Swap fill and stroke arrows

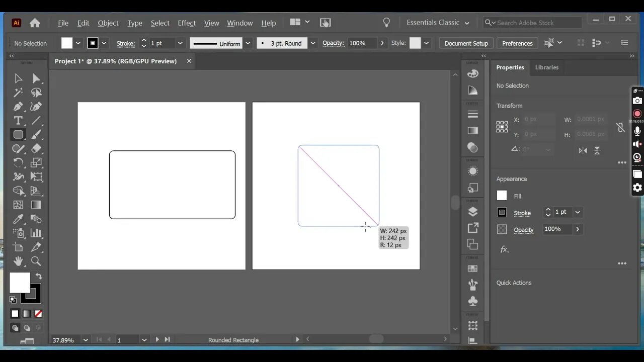pyautogui.click(x=39, y=277)
